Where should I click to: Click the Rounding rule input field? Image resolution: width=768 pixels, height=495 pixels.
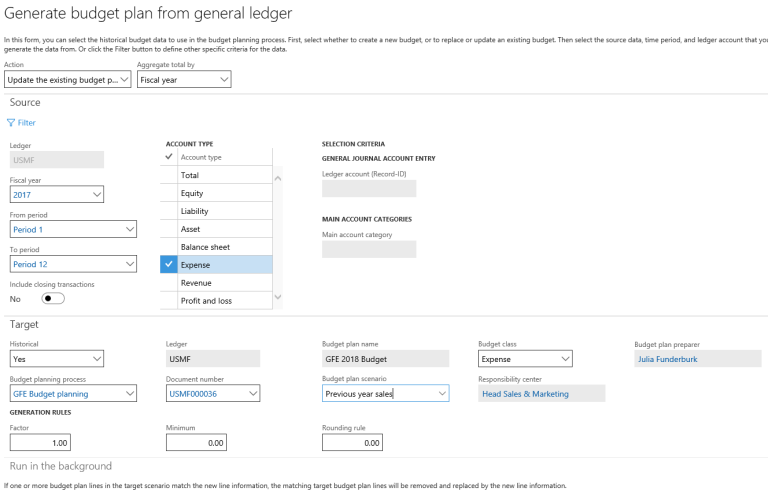352,442
